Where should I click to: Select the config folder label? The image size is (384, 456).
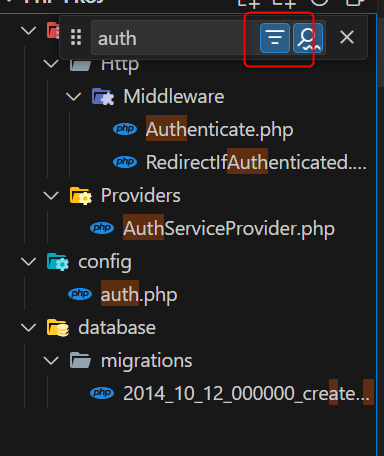(105, 262)
